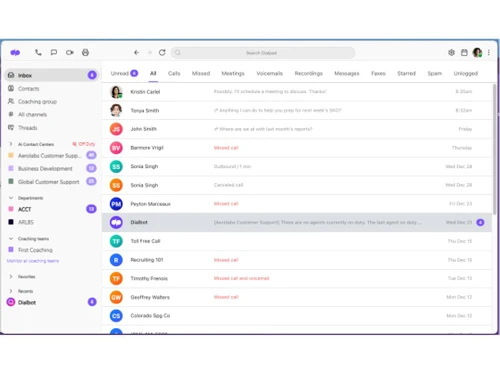Click Geoffrey Walters' GW avatar
This screenshot has width=500, height=375.
point(116,297)
